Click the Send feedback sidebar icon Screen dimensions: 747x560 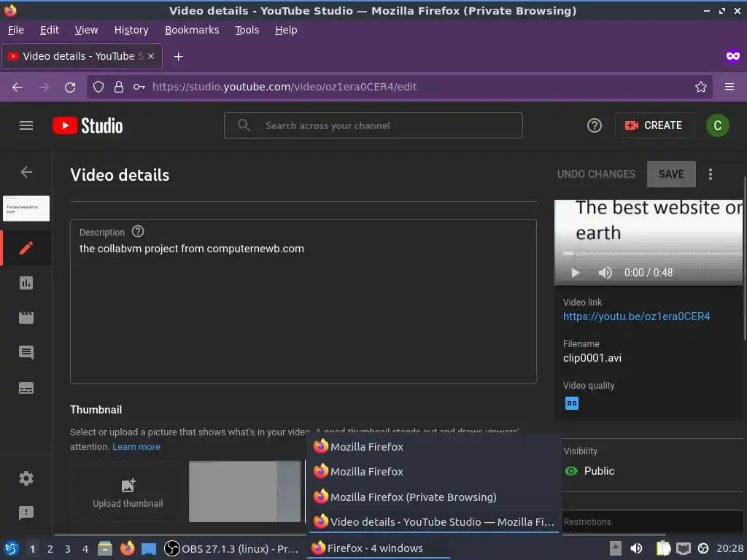[26, 513]
